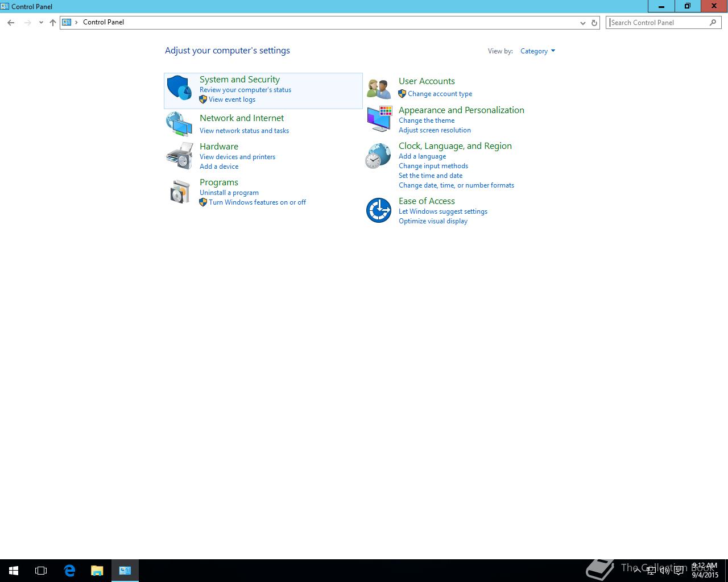Click Review your computer's status
Image resolution: width=728 pixels, height=582 pixels.
(245, 90)
